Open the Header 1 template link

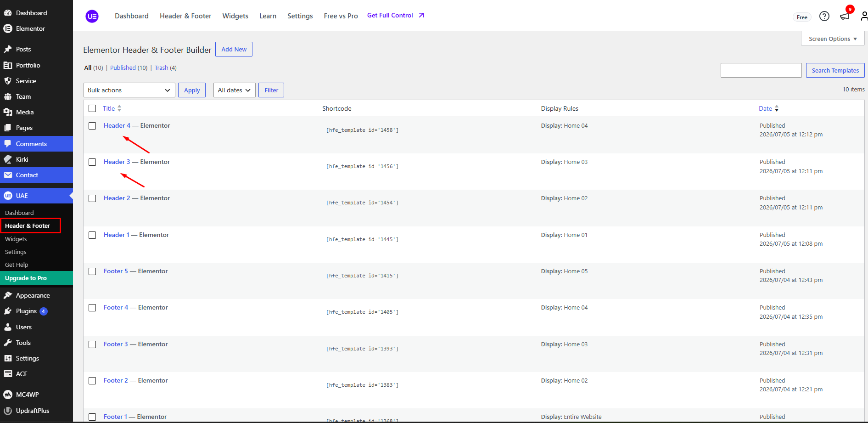coord(117,235)
